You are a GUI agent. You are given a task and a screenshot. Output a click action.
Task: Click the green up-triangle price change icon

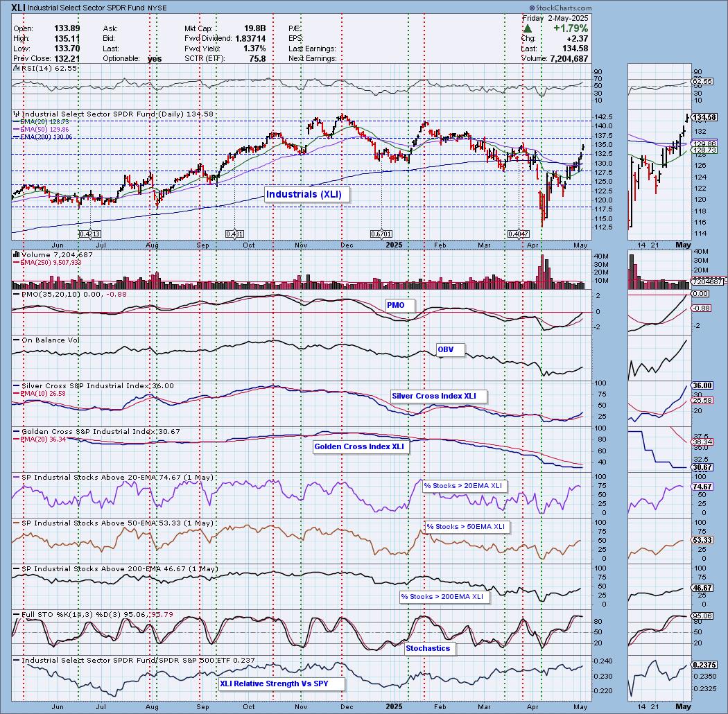click(x=528, y=29)
